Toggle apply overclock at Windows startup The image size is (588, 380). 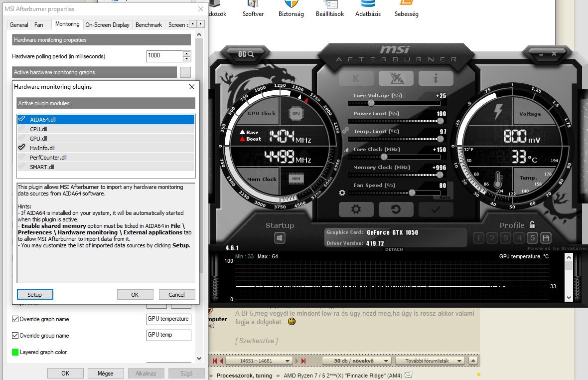coord(280,238)
